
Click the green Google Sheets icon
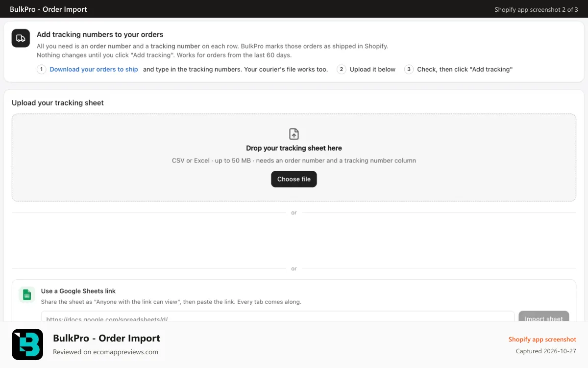click(27, 294)
